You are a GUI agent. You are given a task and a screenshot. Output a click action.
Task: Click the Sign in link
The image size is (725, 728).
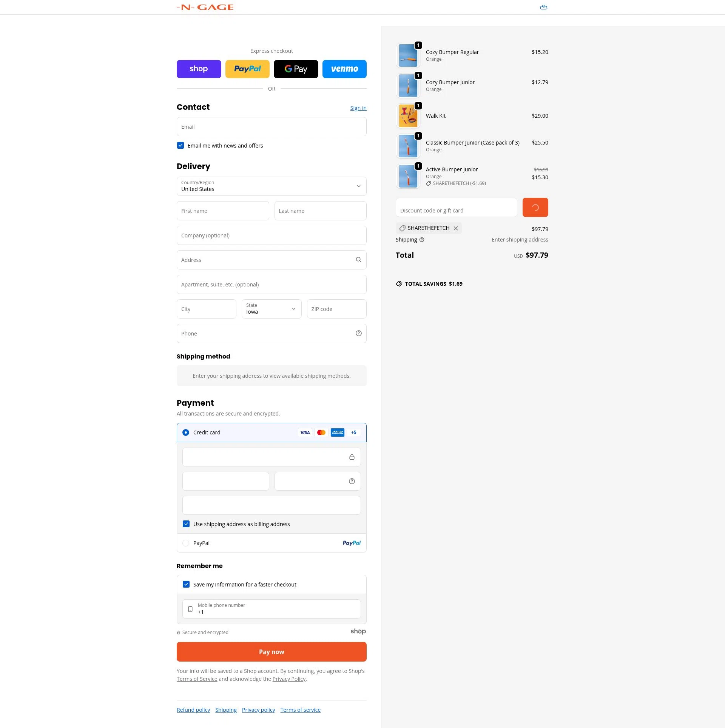(x=358, y=108)
